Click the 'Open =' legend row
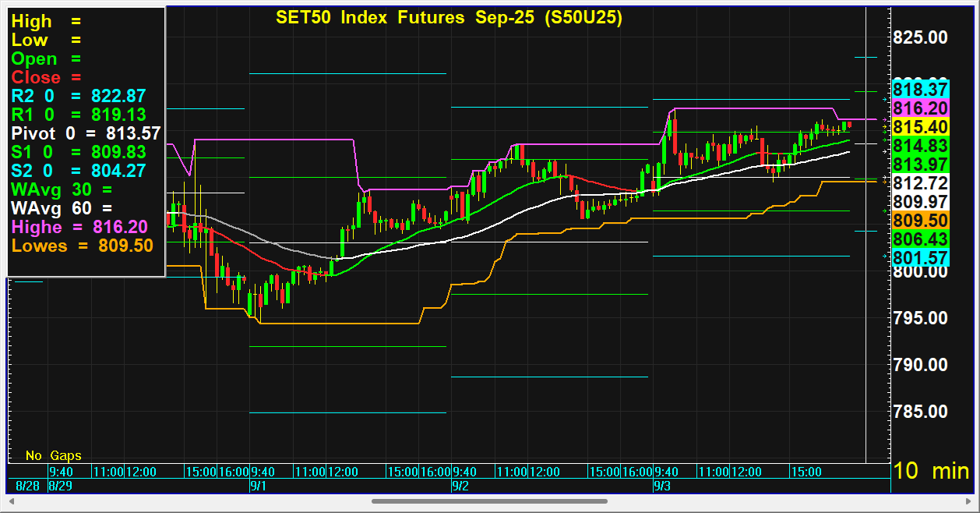The image size is (980, 513). (x=46, y=59)
